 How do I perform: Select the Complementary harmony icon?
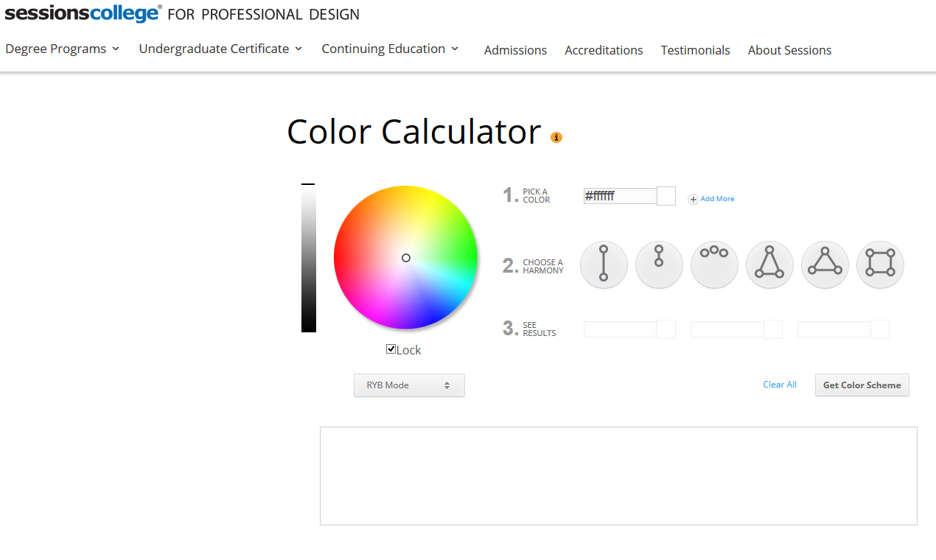604,265
